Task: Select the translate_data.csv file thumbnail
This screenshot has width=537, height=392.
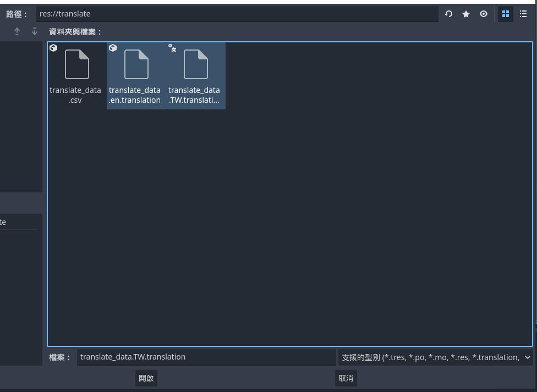Action: (76, 64)
